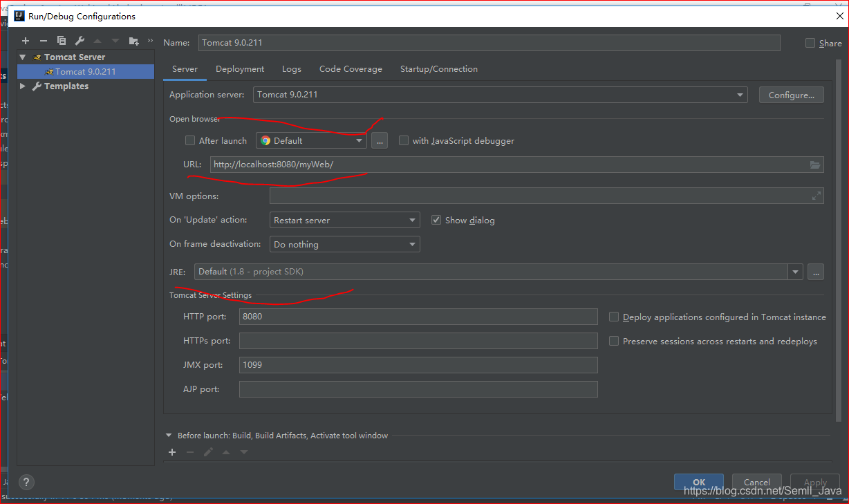Move configuration down arrow in toolbar
The image size is (849, 504).
click(x=115, y=41)
